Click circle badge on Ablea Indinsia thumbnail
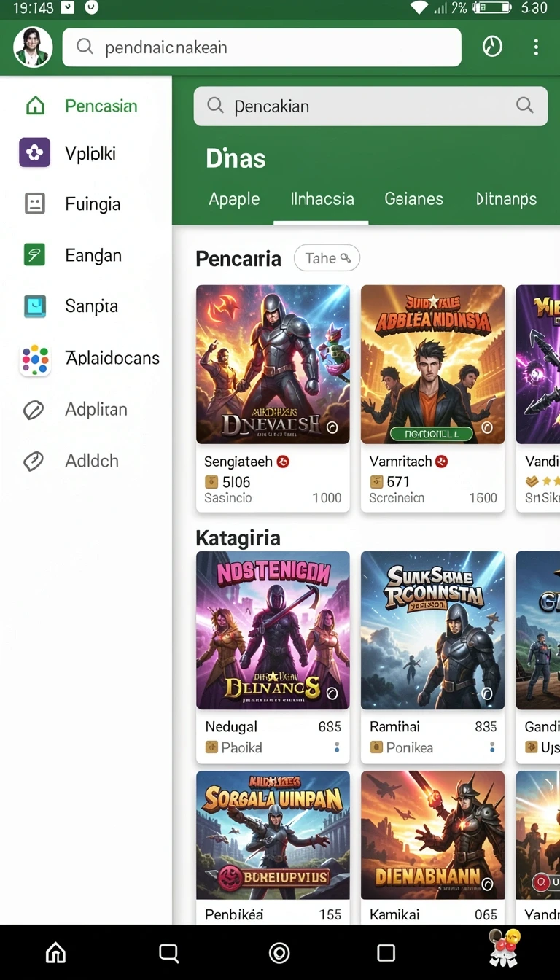The height and width of the screenshot is (980, 560). [x=487, y=428]
